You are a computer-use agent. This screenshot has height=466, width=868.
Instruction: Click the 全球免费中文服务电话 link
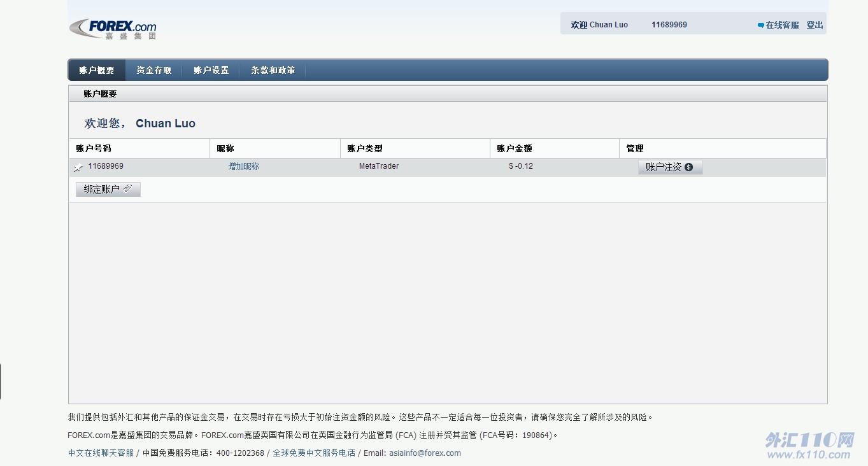[314, 453]
